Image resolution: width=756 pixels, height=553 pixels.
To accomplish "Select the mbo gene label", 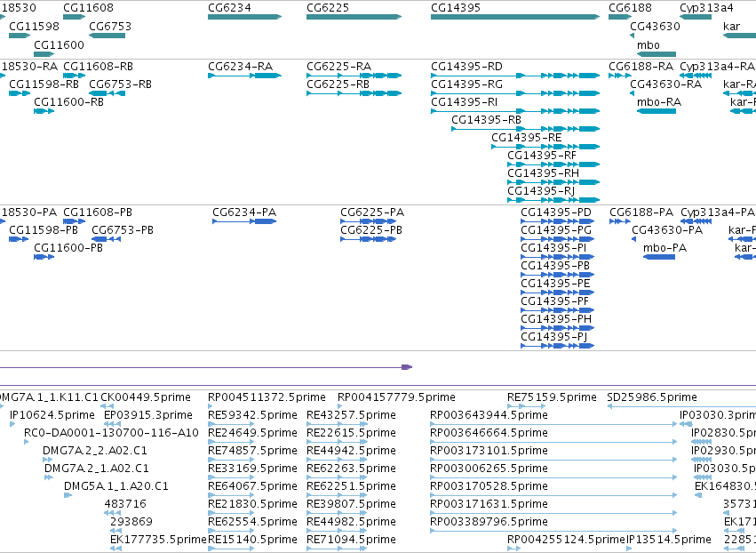I will click(648, 44).
